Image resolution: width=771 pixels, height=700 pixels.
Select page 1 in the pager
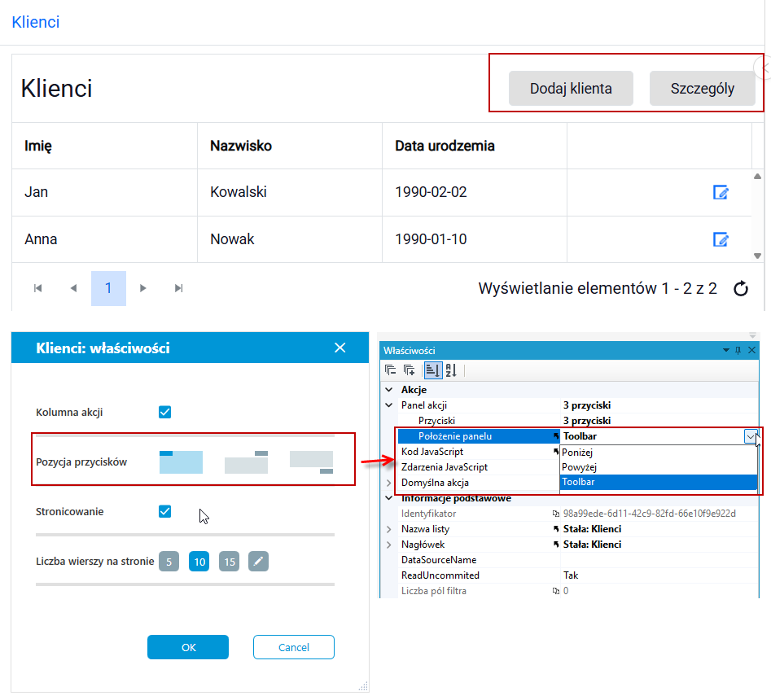click(x=108, y=288)
